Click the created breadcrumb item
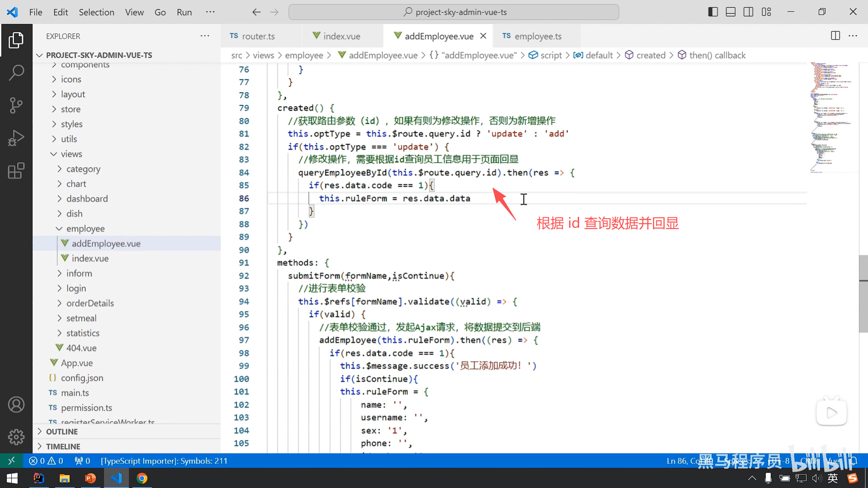The height and width of the screenshot is (488, 868). (651, 55)
